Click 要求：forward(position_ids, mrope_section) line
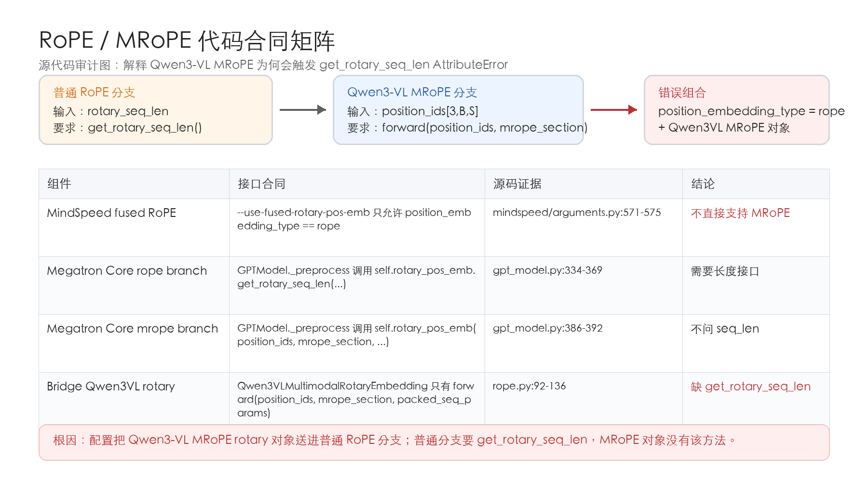The height and width of the screenshot is (482, 868). (x=467, y=128)
